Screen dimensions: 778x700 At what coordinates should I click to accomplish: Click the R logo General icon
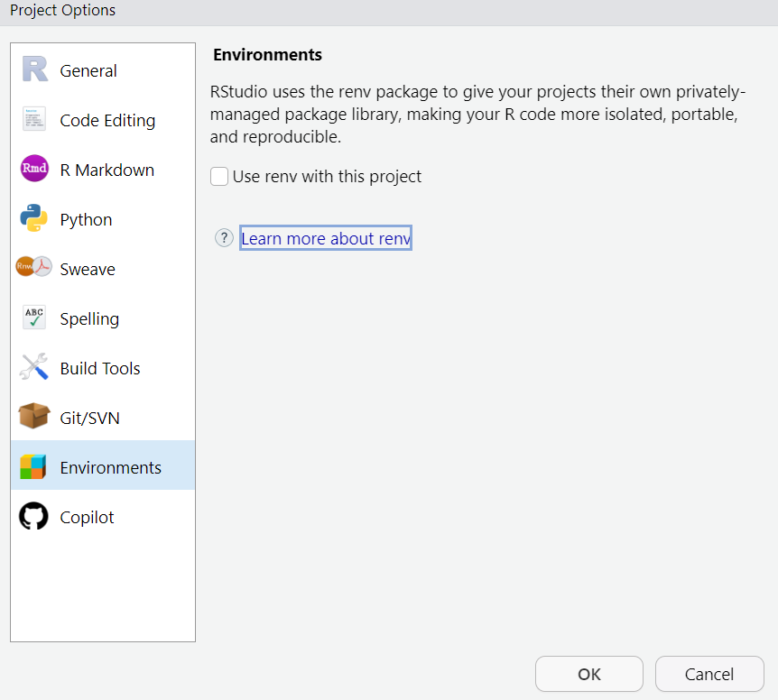[34, 70]
